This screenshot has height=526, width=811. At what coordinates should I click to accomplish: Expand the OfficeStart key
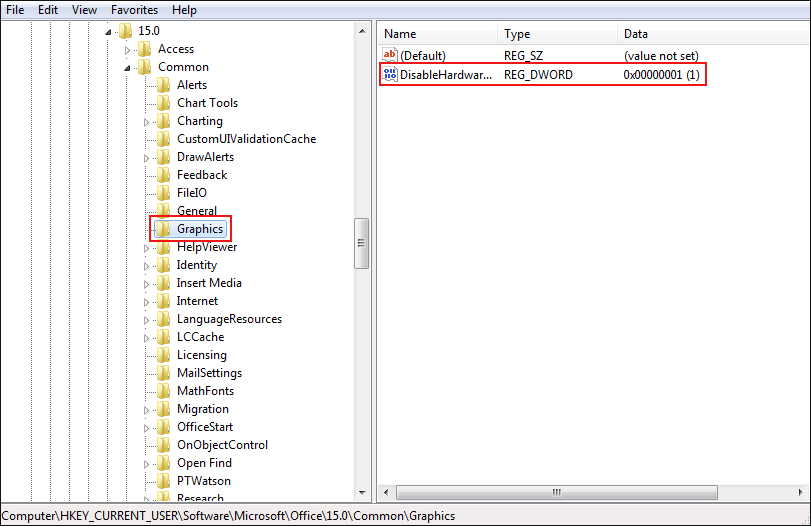pyautogui.click(x=146, y=428)
